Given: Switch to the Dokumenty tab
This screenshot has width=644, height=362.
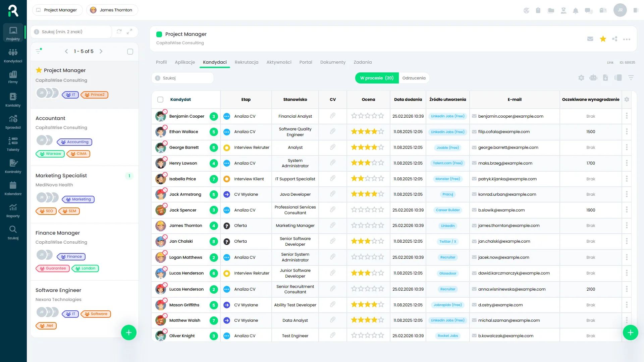Looking at the screenshot, I should click(333, 62).
